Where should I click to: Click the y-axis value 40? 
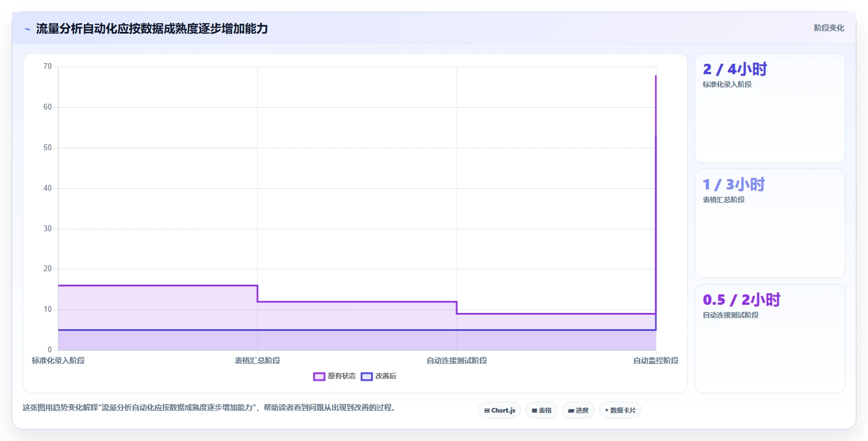pyautogui.click(x=48, y=188)
